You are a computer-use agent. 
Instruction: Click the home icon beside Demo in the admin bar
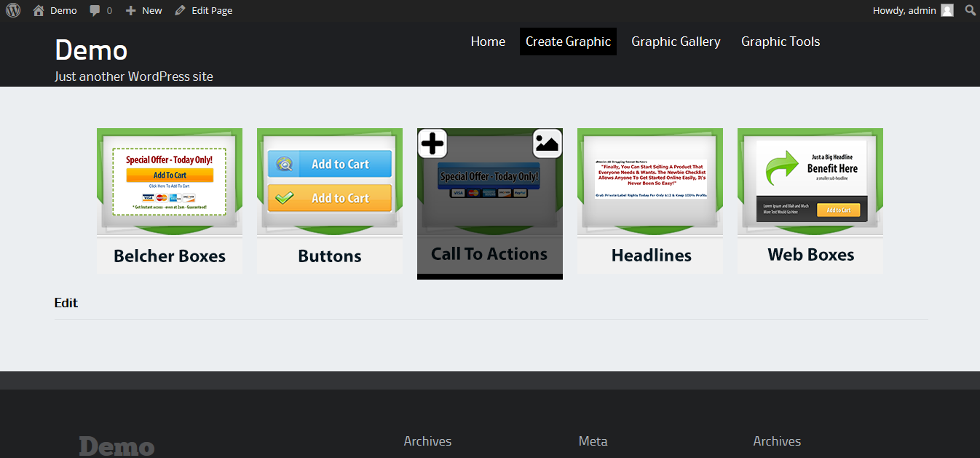click(39, 10)
